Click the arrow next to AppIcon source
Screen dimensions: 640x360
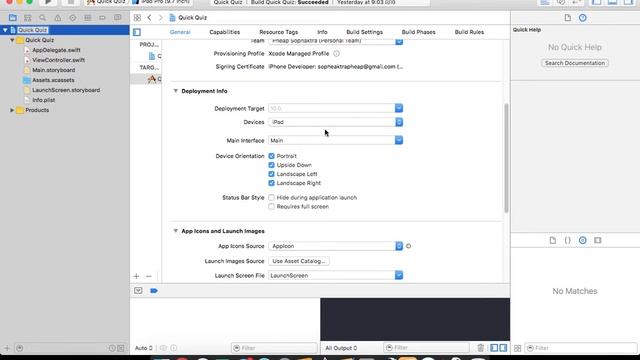click(408, 246)
